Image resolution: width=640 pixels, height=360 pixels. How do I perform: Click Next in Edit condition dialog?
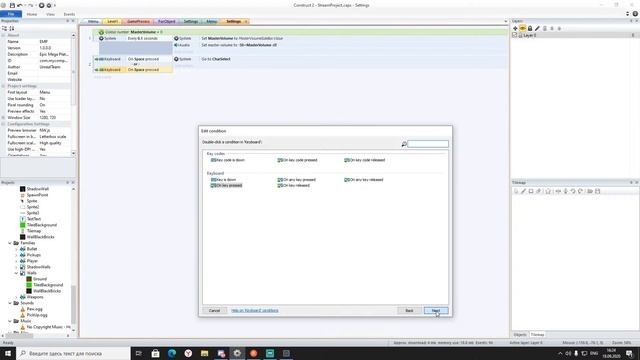click(436, 311)
